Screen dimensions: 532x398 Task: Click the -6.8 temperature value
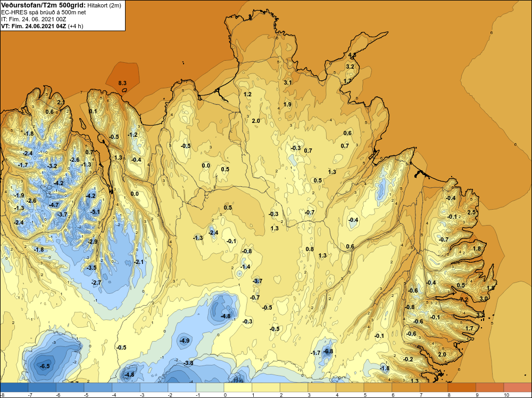pos(328,351)
